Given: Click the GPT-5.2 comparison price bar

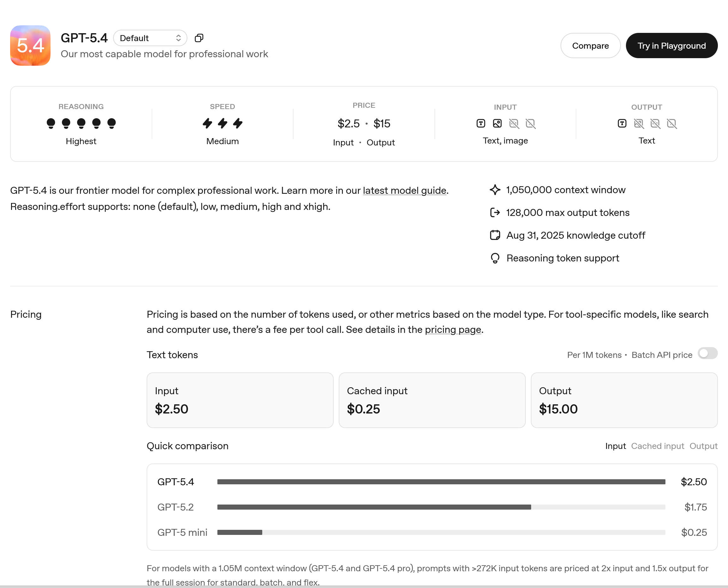Looking at the screenshot, I should [x=374, y=507].
